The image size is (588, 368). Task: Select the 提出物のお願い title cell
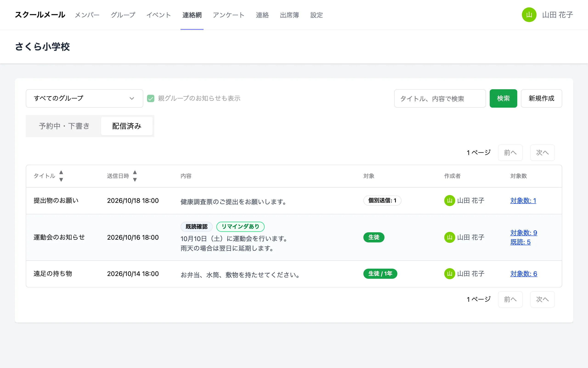click(56, 201)
